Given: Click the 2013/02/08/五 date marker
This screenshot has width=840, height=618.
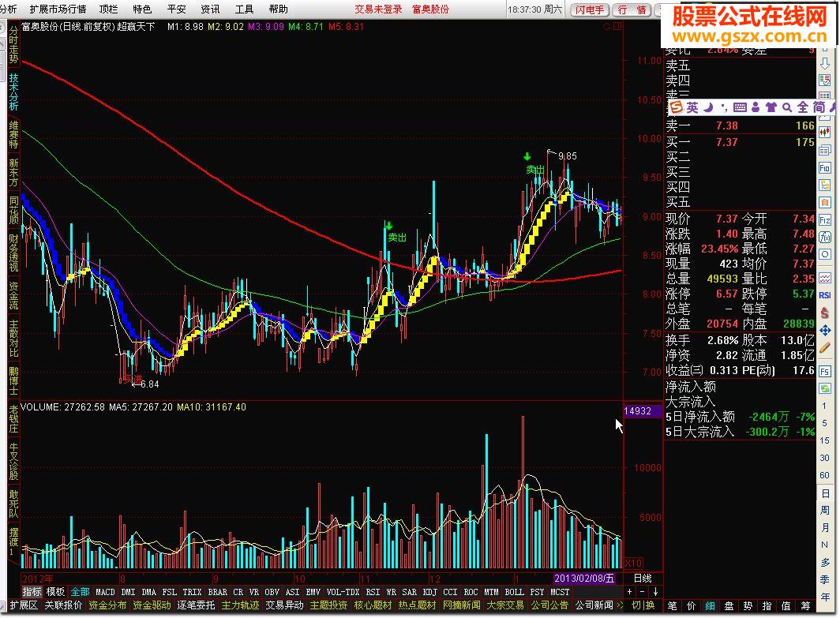Looking at the screenshot, I should coord(584,579).
